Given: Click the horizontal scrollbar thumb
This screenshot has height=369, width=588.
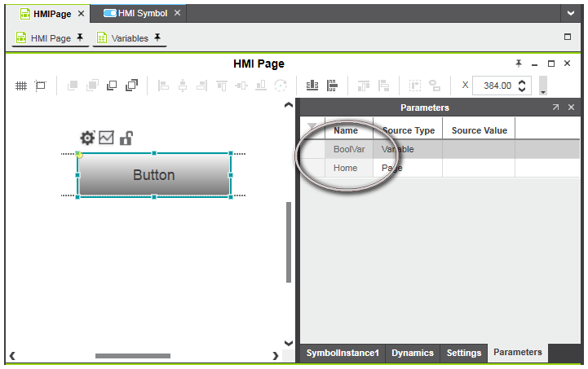Looking at the screenshot, I should tap(132, 356).
